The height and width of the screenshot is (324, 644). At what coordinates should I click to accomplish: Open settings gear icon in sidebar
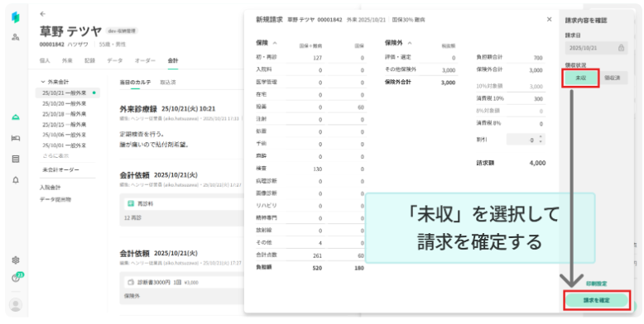click(16, 260)
